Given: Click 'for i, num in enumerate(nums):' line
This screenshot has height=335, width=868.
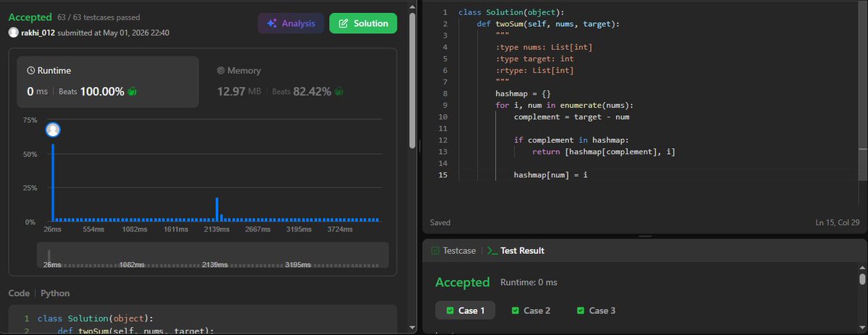Looking at the screenshot, I should [x=564, y=105].
